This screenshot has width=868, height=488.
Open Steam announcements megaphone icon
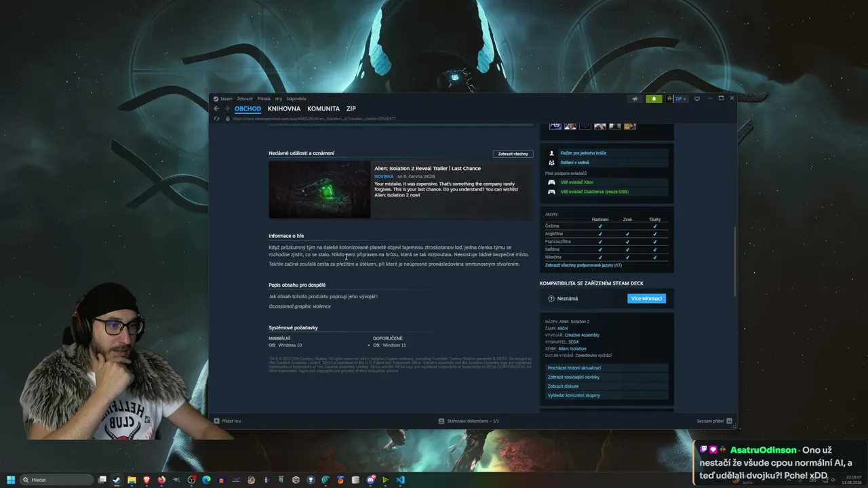(x=635, y=99)
